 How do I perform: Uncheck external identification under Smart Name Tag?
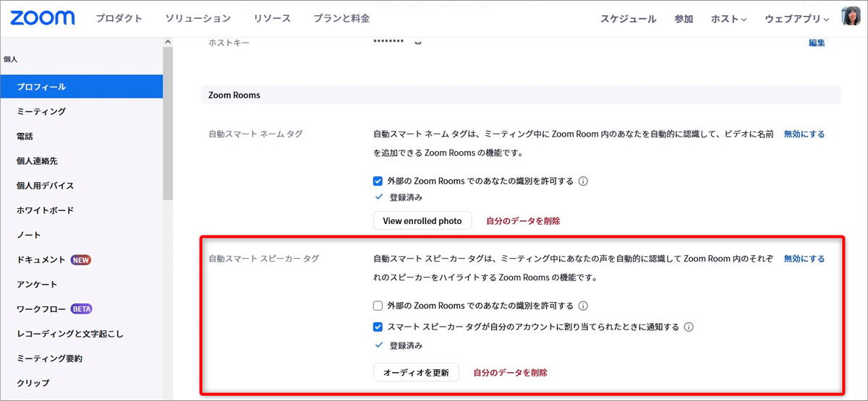click(378, 181)
